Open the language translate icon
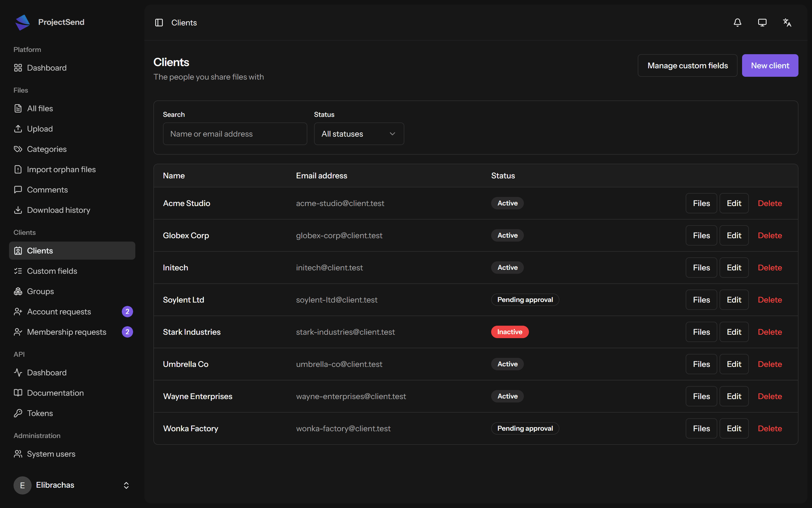This screenshot has width=812, height=508. click(x=787, y=23)
